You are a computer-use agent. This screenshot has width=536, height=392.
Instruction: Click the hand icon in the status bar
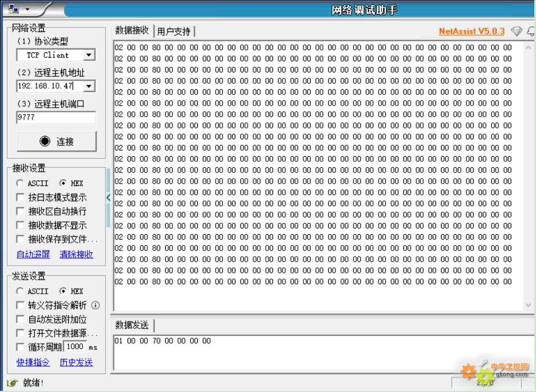click(x=11, y=383)
